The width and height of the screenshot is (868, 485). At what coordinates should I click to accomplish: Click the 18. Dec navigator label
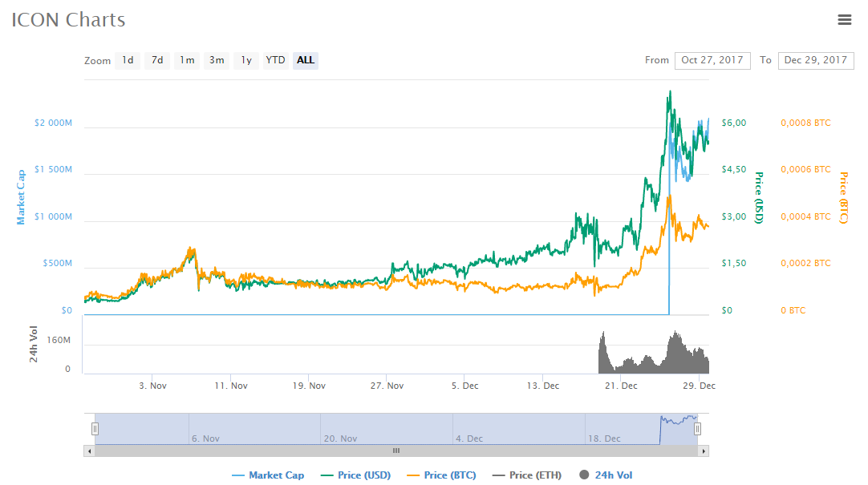(605, 439)
